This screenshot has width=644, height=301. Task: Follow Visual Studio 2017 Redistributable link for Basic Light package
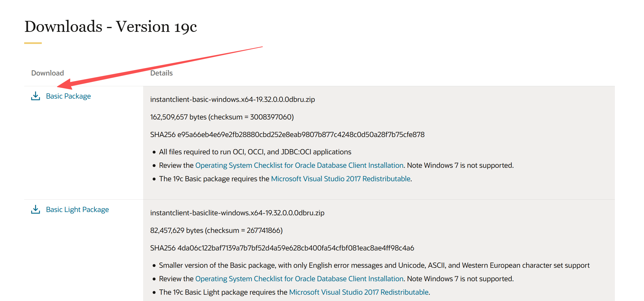coord(359,292)
